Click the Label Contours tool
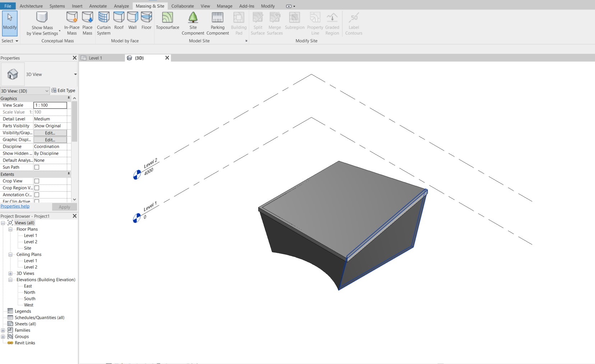The height and width of the screenshot is (364, 595). pos(354,22)
